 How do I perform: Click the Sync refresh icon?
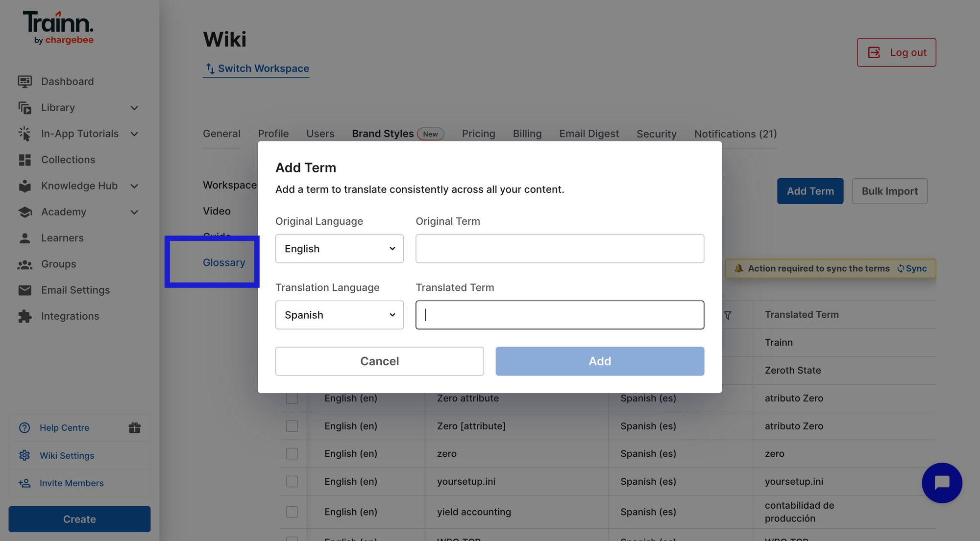(901, 268)
